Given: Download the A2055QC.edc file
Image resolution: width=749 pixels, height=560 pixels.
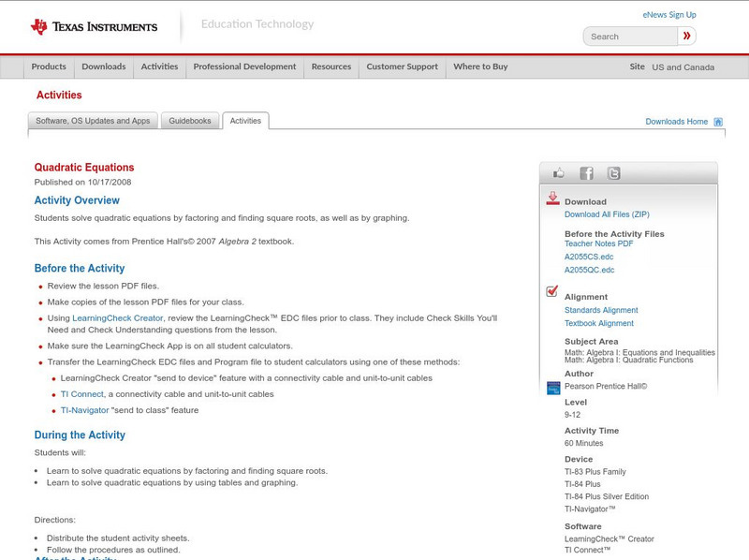Looking at the screenshot, I should [x=590, y=270].
